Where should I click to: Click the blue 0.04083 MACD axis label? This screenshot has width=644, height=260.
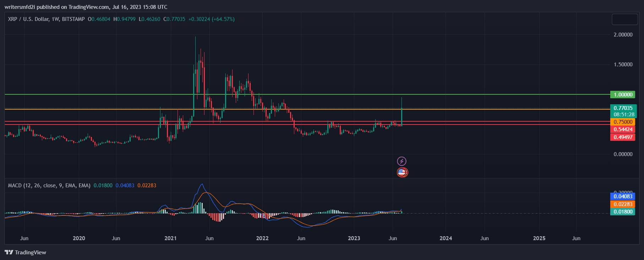[x=623, y=197]
